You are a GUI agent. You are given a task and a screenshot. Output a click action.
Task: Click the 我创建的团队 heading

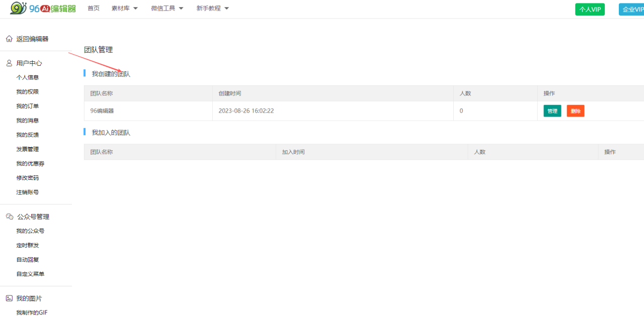coord(111,74)
